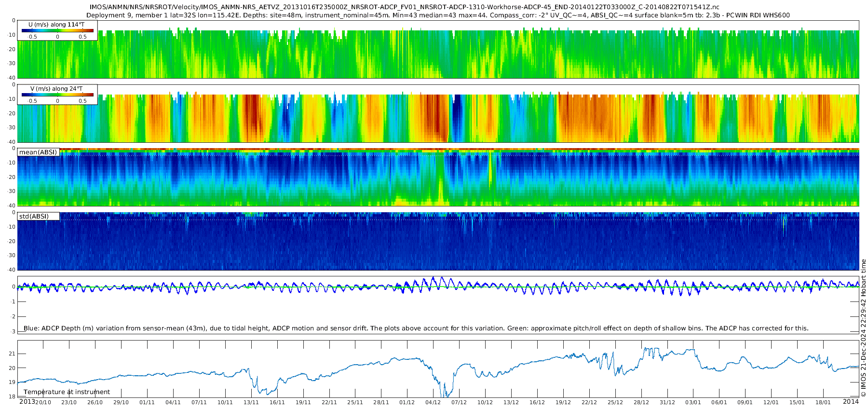Click the 13/11 date tick label
Image resolution: width=868 pixels, height=410 pixels.
(251, 403)
